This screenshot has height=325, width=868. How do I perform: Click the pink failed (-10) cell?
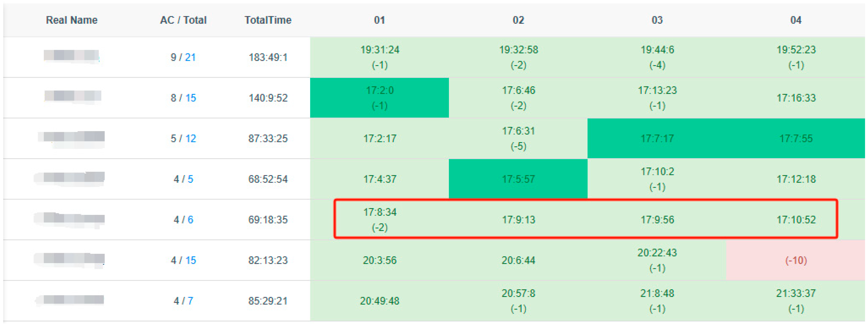pyautogui.click(x=796, y=260)
